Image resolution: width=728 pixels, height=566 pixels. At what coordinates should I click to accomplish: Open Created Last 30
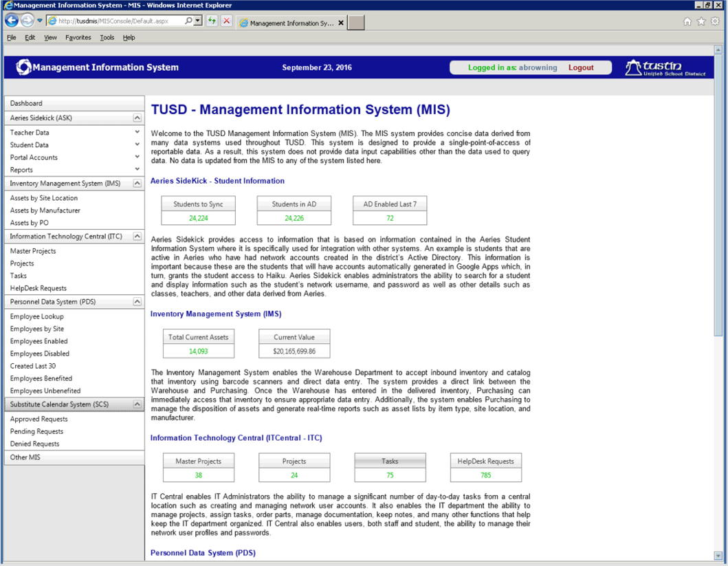click(x=32, y=366)
